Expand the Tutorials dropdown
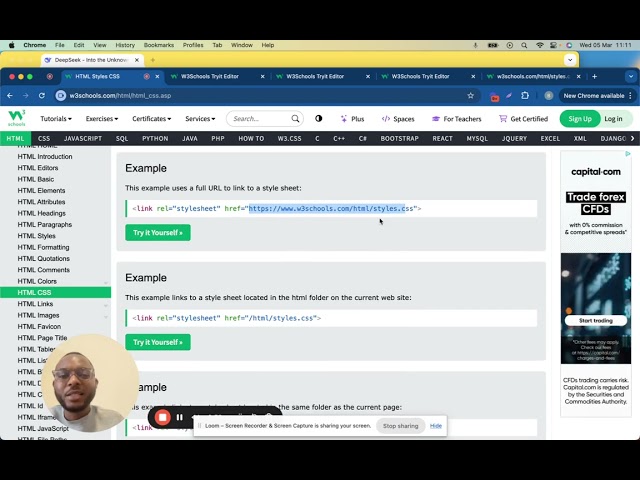Image resolution: width=640 pixels, height=480 pixels. pos(56,119)
